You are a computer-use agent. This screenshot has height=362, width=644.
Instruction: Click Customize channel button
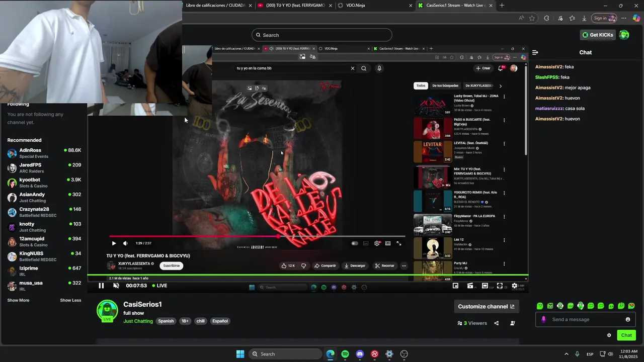coord(486,306)
